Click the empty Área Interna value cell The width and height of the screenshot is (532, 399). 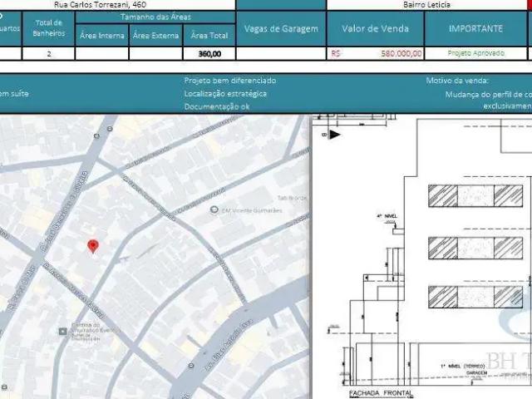click(x=101, y=53)
